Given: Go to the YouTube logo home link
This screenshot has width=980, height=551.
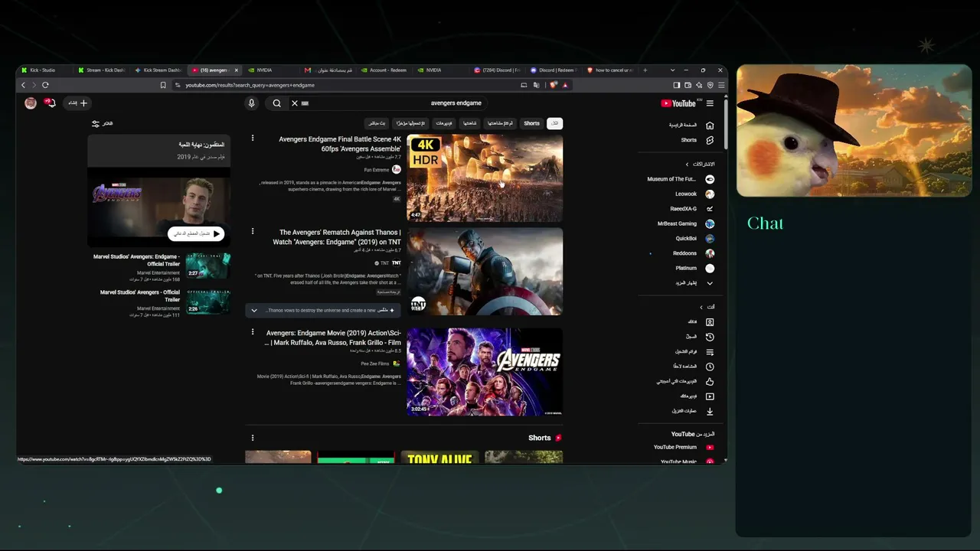Looking at the screenshot, I should click(678, 103).
